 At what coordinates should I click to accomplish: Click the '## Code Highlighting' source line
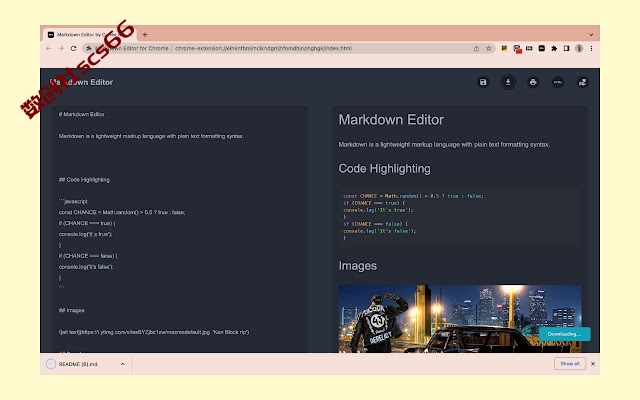click(x=84, y=180)
